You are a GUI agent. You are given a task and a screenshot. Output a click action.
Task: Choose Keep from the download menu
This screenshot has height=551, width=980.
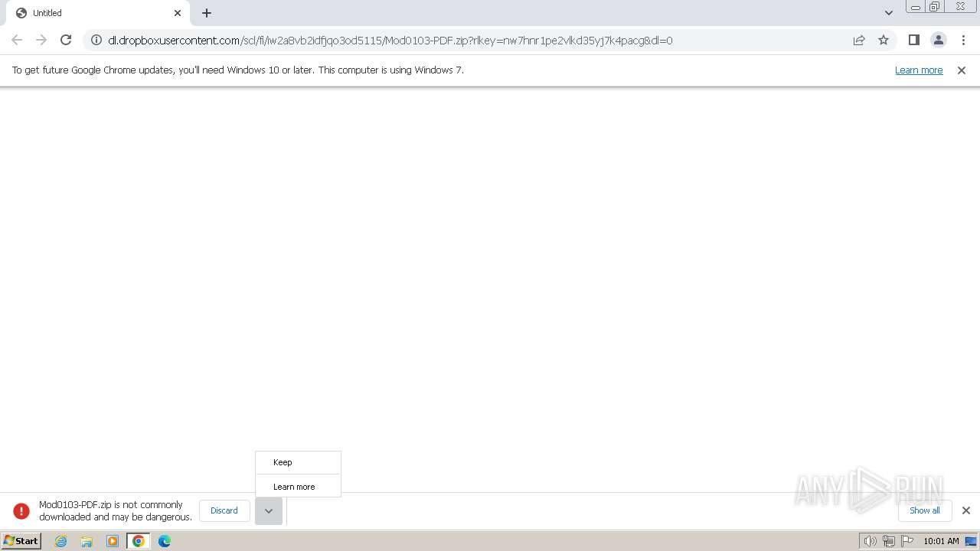(298, 462)
